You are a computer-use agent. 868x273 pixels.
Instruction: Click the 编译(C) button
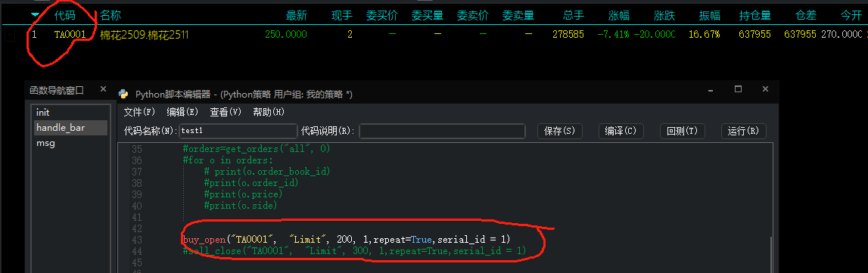tap(621, 131)
